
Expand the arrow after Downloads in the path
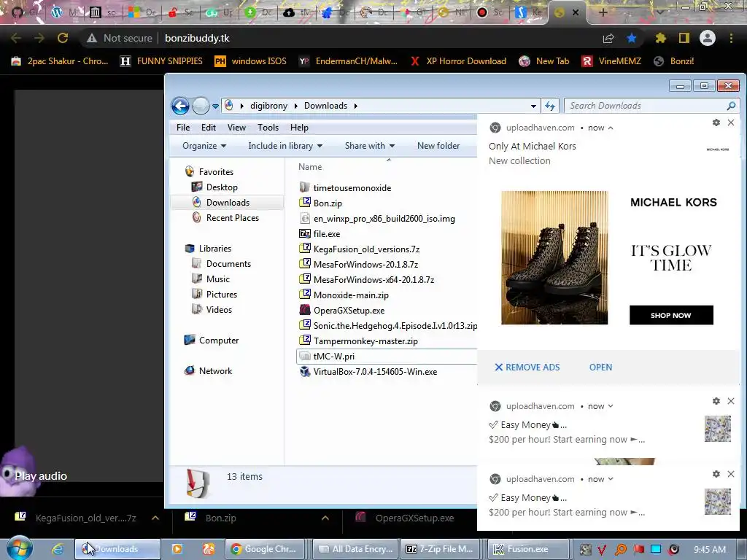[x=356, y=106]
